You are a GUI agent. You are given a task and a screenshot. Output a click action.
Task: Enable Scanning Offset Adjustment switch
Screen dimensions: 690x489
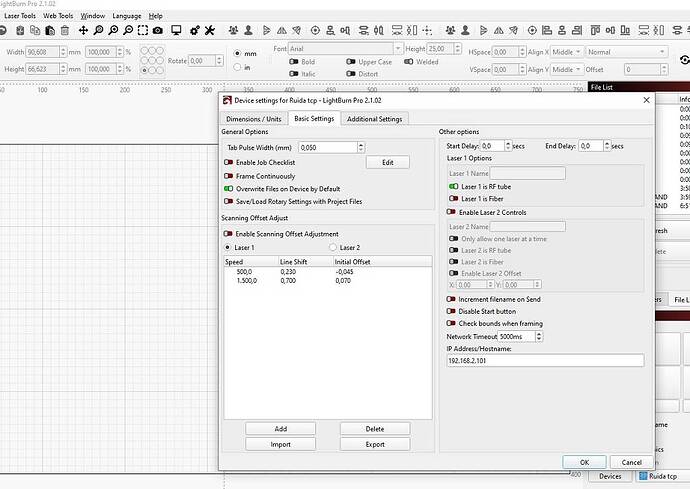228,234
